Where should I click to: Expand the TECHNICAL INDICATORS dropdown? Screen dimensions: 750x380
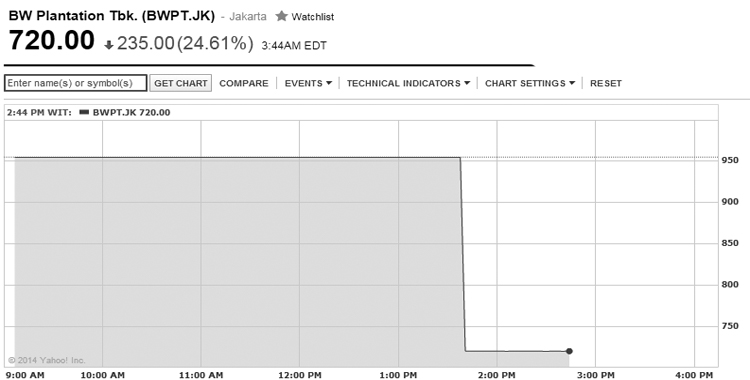click(x=408, y=83)
